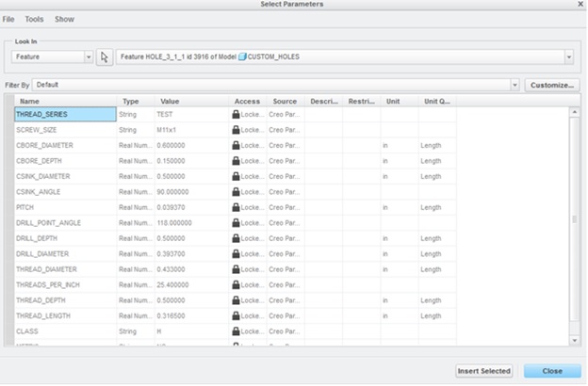Click lock icon in CBORE_DIAMETER row

[x=236, y=145]
